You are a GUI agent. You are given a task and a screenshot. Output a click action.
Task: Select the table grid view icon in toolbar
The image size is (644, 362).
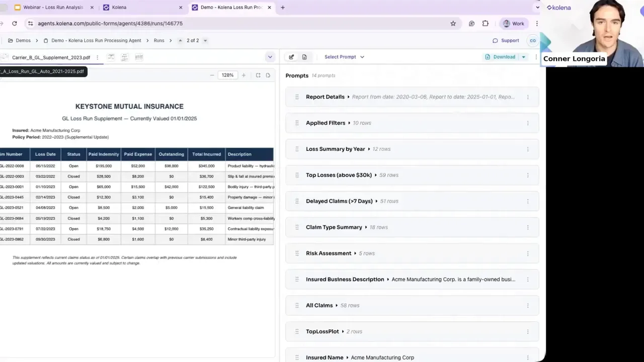[139, 57]
